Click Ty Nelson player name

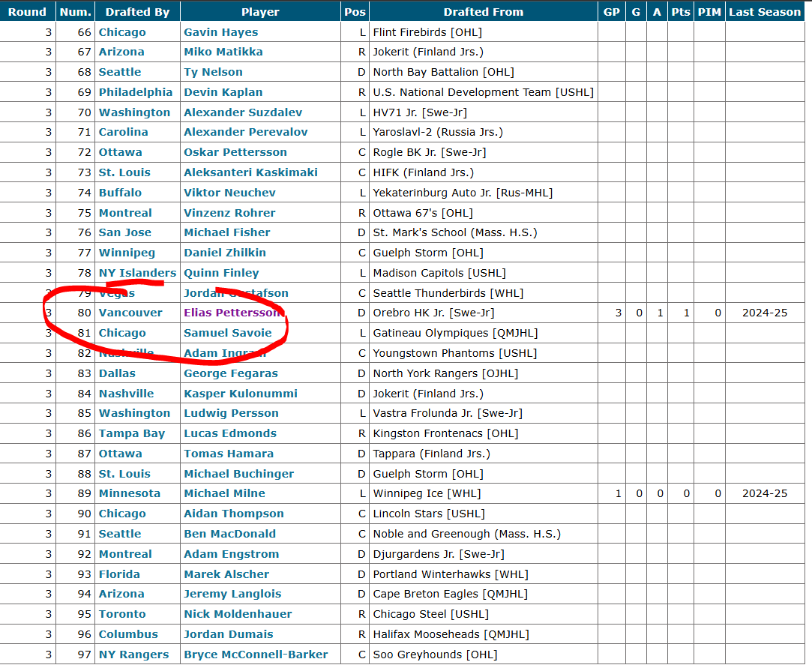213,72
